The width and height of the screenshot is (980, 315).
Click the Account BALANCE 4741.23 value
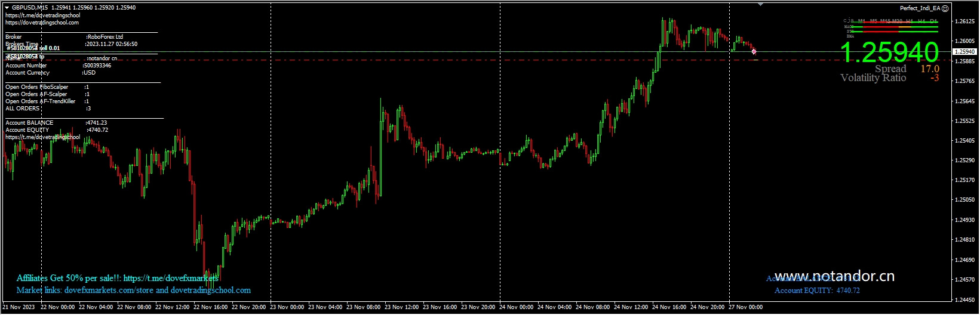coord(97,123)
